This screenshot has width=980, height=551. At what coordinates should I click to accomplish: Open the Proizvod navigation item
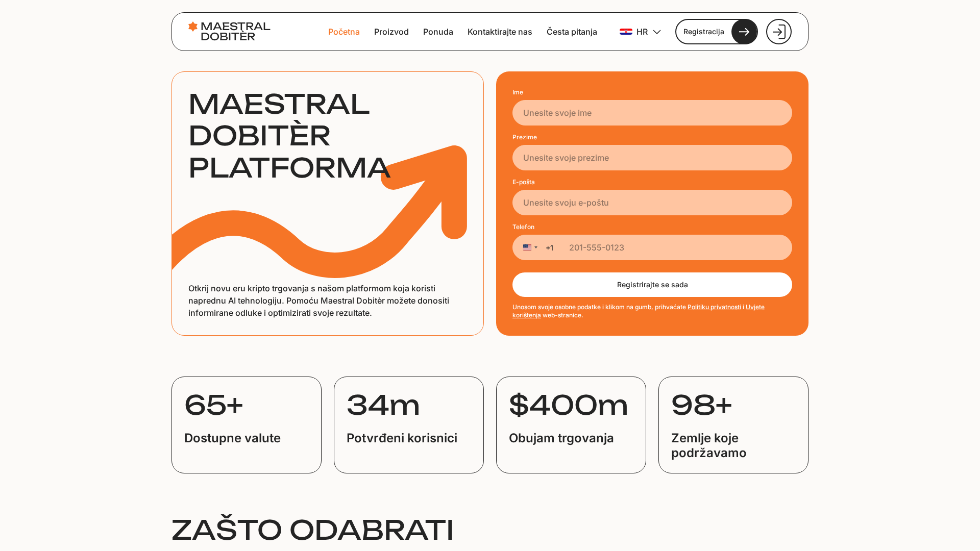[x=391, y=32]
